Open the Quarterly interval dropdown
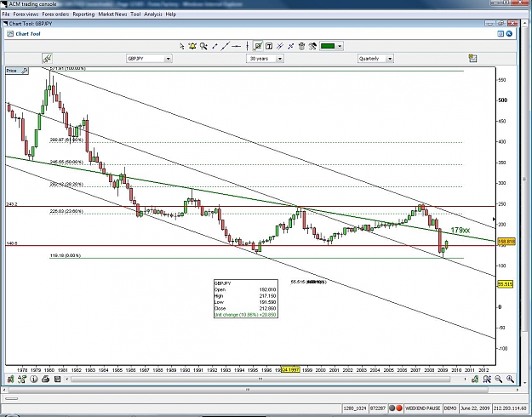This screenshot has height=417, width=532. [390, 59]
